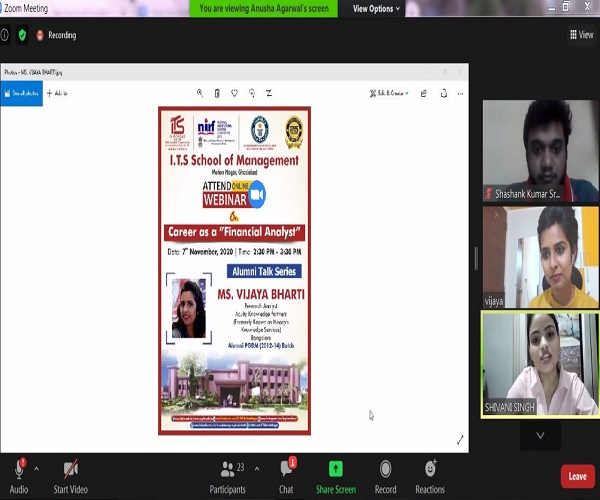Expand the audio options caret
This screenshot has height=500, width=600.
coord(37,468)
